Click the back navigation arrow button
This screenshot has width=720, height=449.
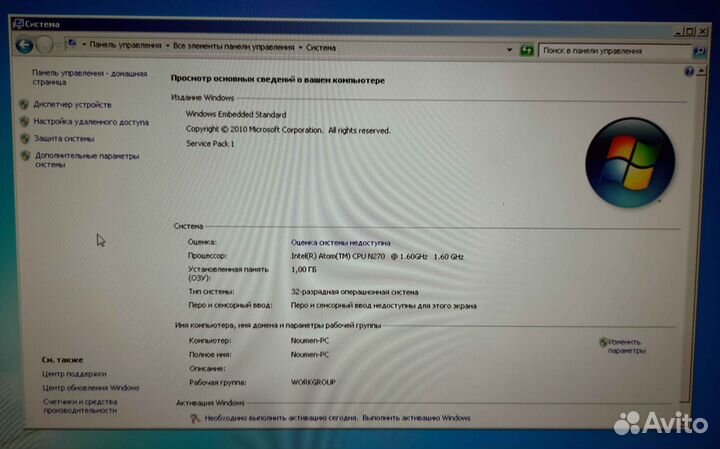23,45
